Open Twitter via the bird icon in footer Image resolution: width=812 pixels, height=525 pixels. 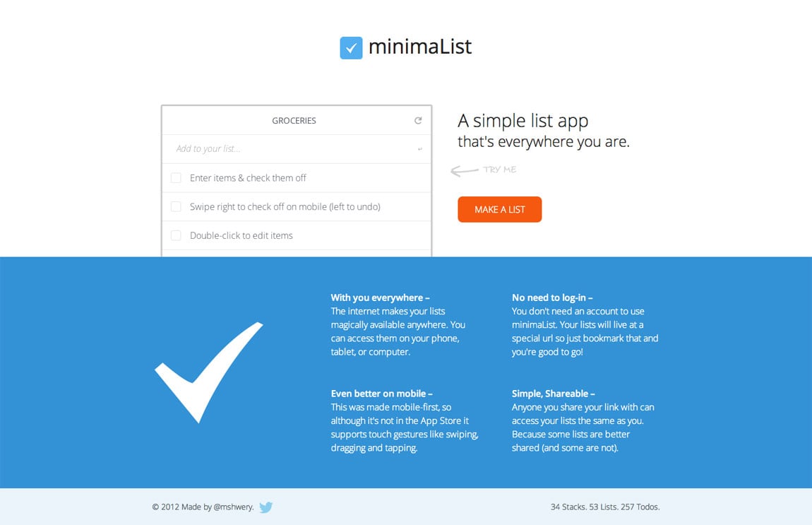(x=265, y=507)
